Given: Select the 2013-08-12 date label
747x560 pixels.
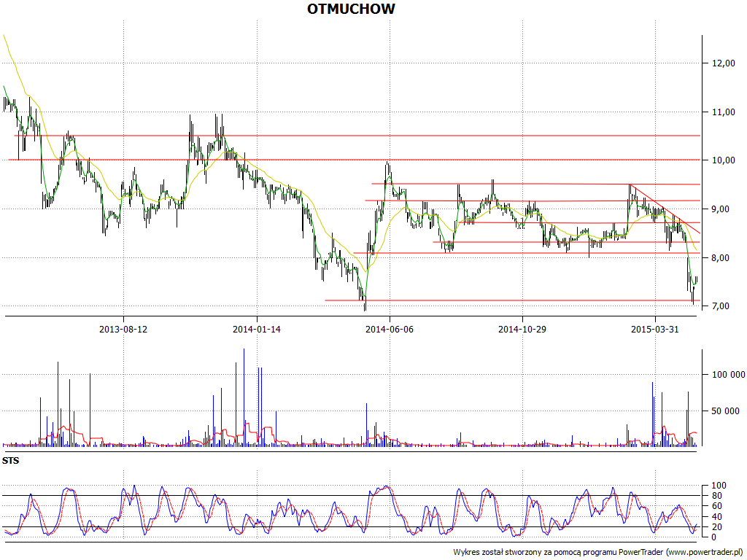Looking at the screenshot, I should (123, 329).
